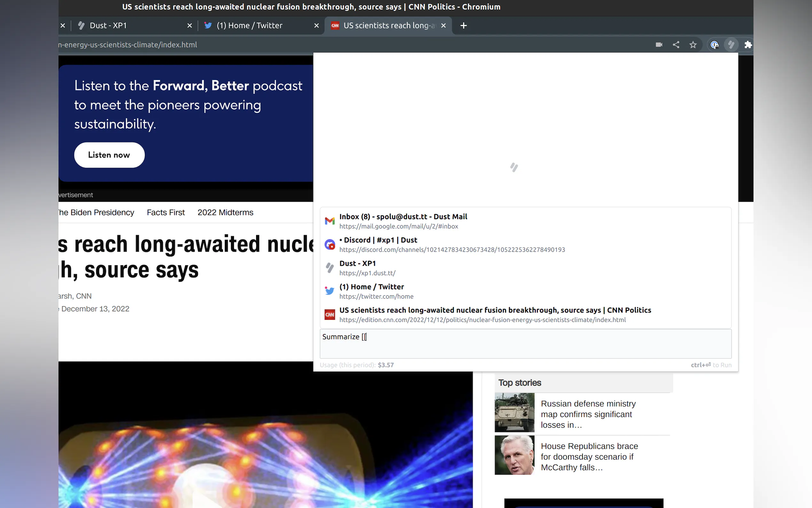Switch to the Home / Twitter tab
This screenshot has width=812, height=508.
pyautogui.click(x=249, y=26)
